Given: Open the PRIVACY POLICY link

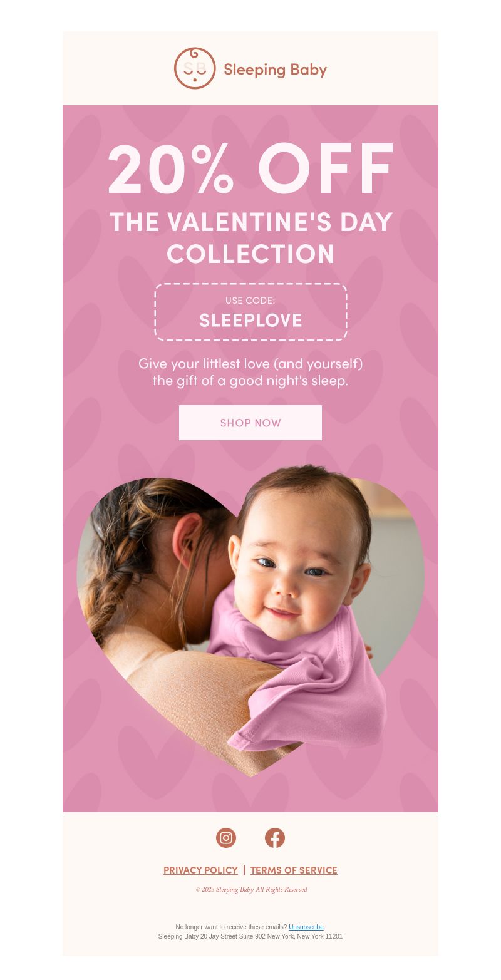Looking at the screenshot, I should click(x=200, y=870).
